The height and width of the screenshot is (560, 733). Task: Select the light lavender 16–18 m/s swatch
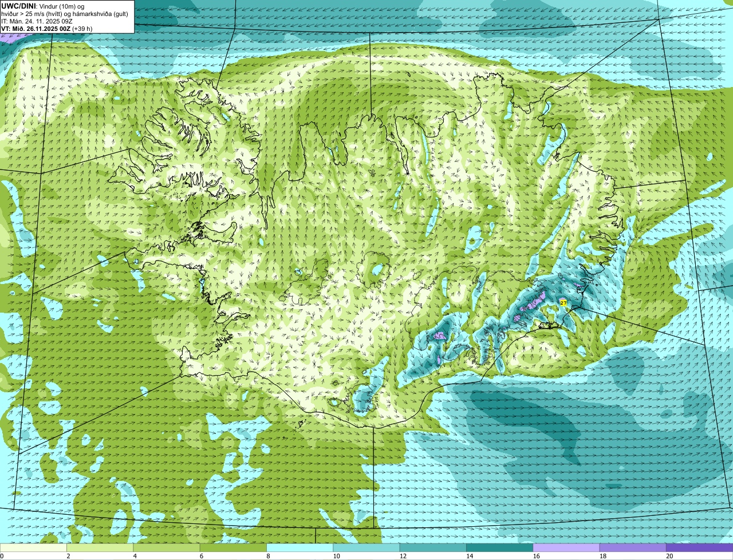pos(566,547)
